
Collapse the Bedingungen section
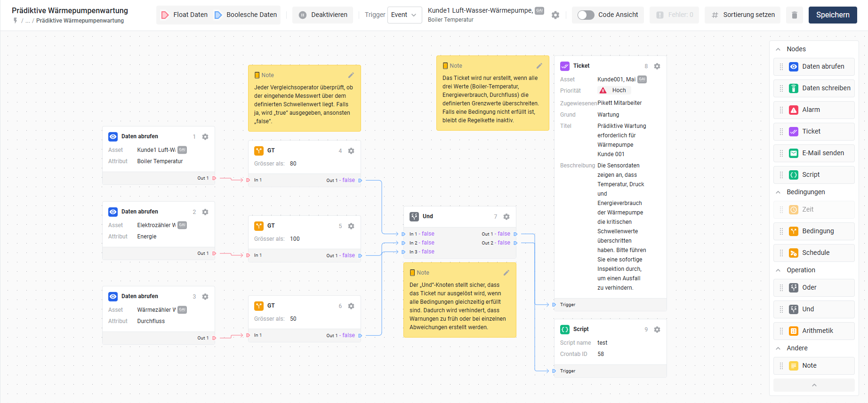pos(778,192)
